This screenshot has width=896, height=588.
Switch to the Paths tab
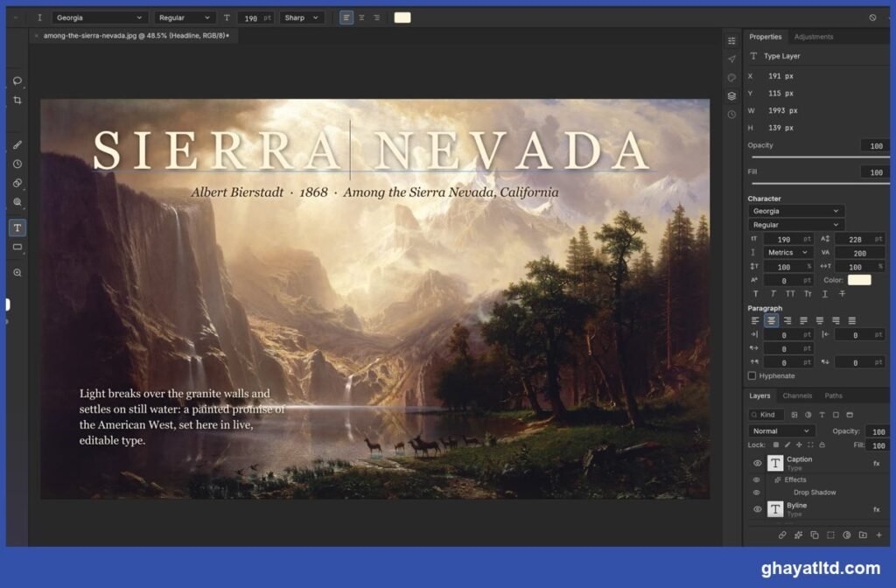click(x=833, y=395)
